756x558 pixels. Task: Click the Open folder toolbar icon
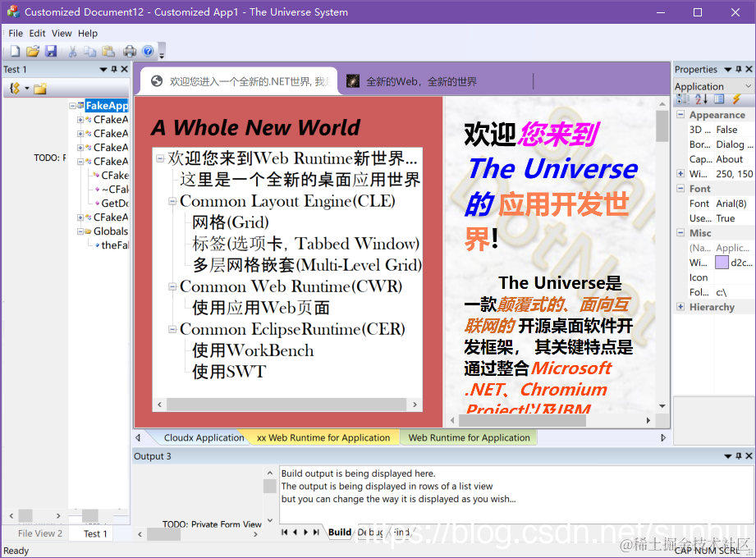click(33, 51)
